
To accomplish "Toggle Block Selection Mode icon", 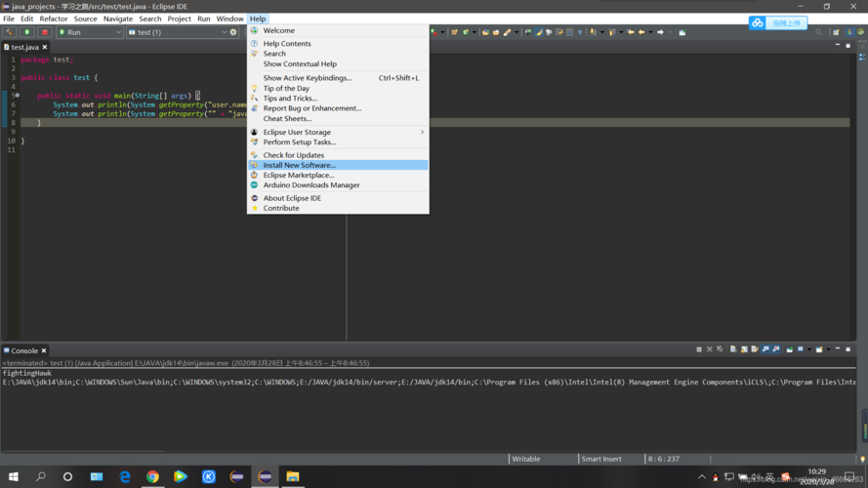I will (569, 32).
